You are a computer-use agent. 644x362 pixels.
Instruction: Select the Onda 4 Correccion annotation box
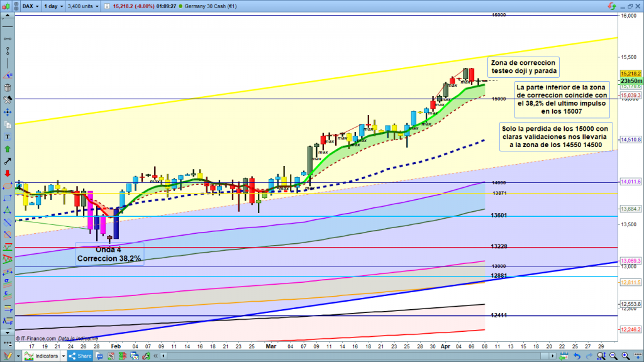tap(109, 254)
